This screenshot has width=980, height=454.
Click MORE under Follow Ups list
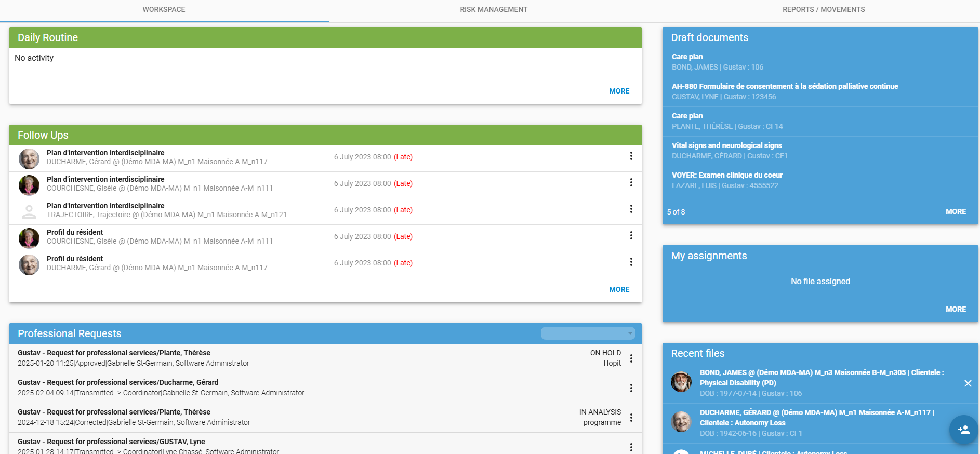click(x=619, y=289)
